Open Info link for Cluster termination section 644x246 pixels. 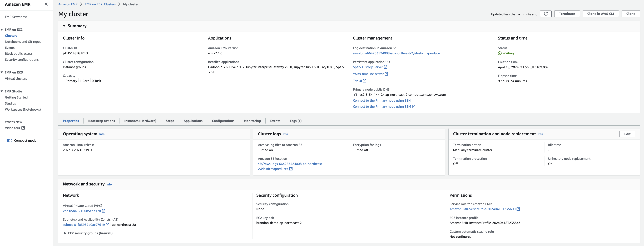(x=540, y=134)
